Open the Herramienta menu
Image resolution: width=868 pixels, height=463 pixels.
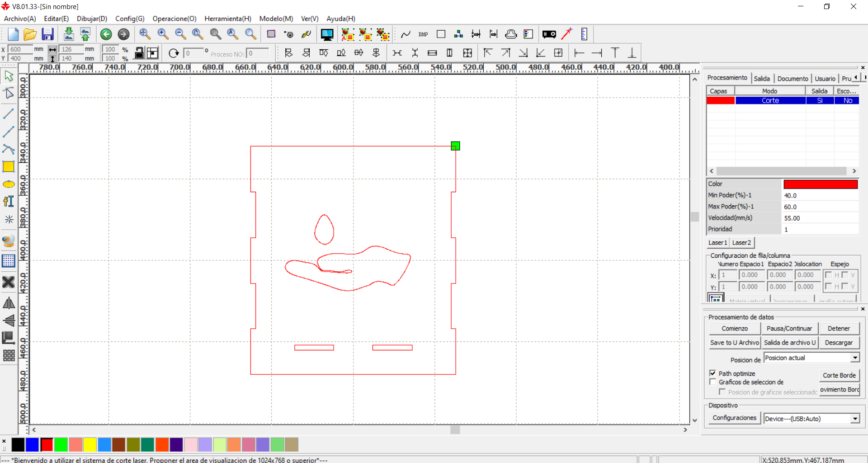(x=228, y=19)
